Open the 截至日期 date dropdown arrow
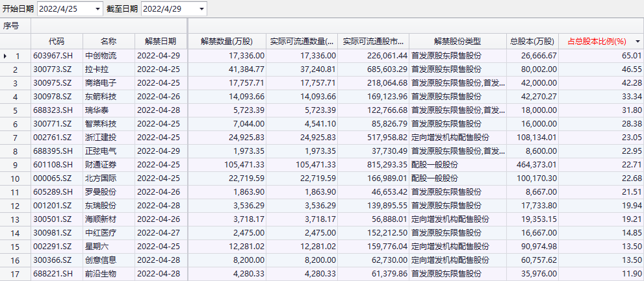The width and height of the screenshot is (644, 281). [x=201, y=8]
